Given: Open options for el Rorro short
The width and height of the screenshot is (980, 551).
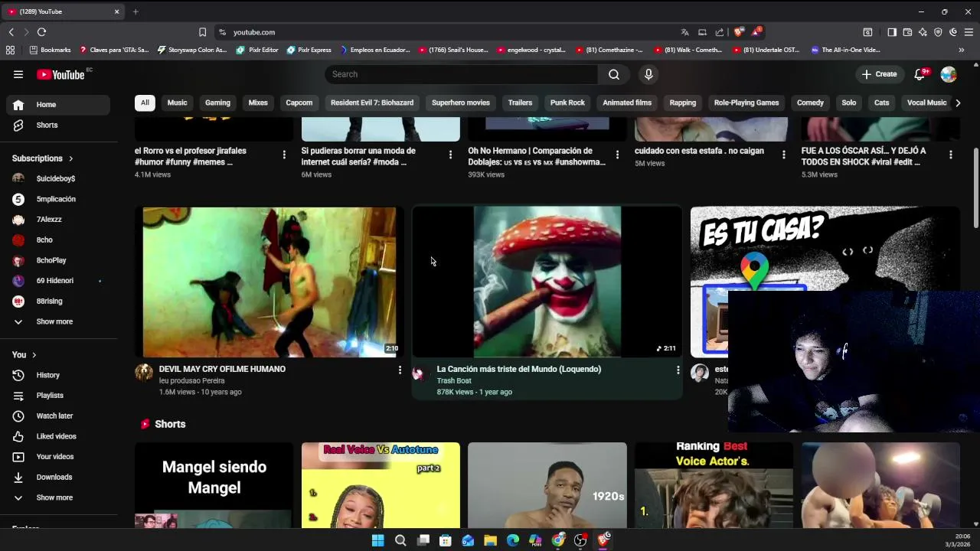Looking at the screenshot, I should pyautogui.click(x=284, y=155).
